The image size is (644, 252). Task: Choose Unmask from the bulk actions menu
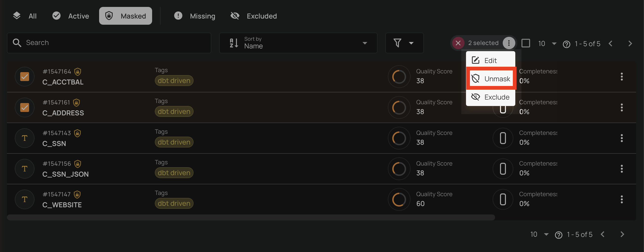pyautogui.click(x=491, y=79)
